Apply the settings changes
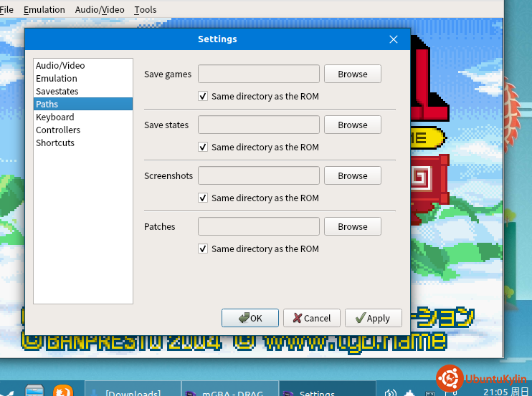Screen dimensions: 532x396 (x=374, y=318)
